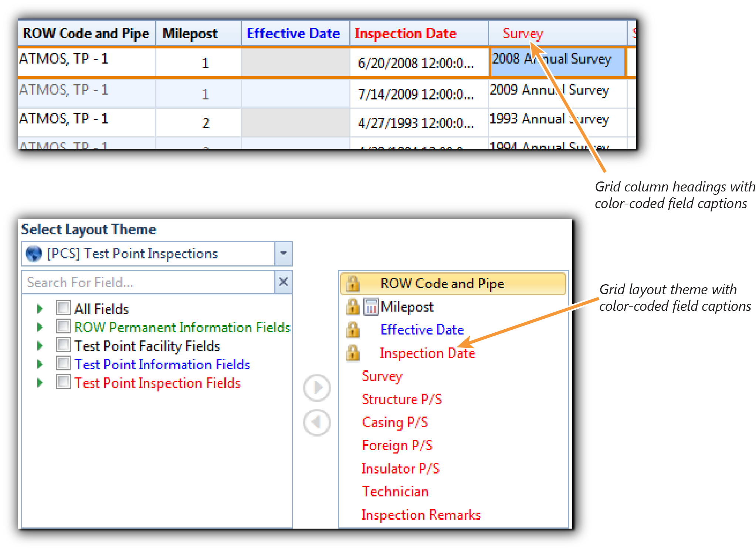Click the Effective Date column header

click(295, 33)
